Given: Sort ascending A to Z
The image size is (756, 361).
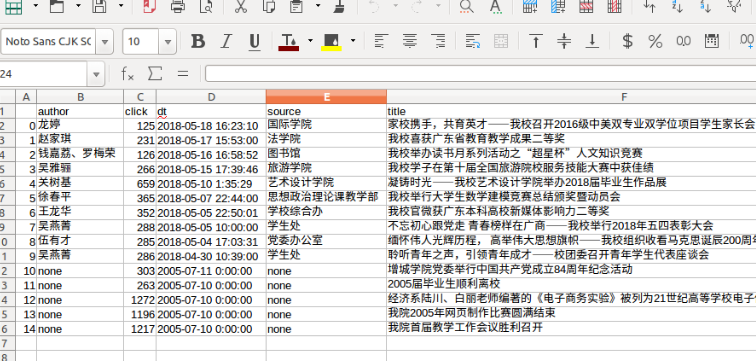Looking at the screenshot, I should [x=677, y=6].
